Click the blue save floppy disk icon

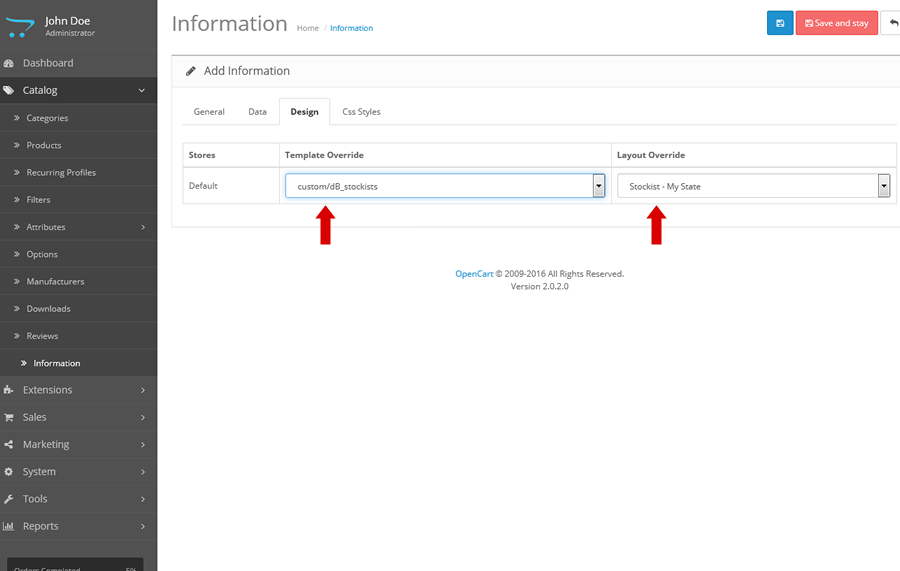pyautogui.click(x=780, y=23)
